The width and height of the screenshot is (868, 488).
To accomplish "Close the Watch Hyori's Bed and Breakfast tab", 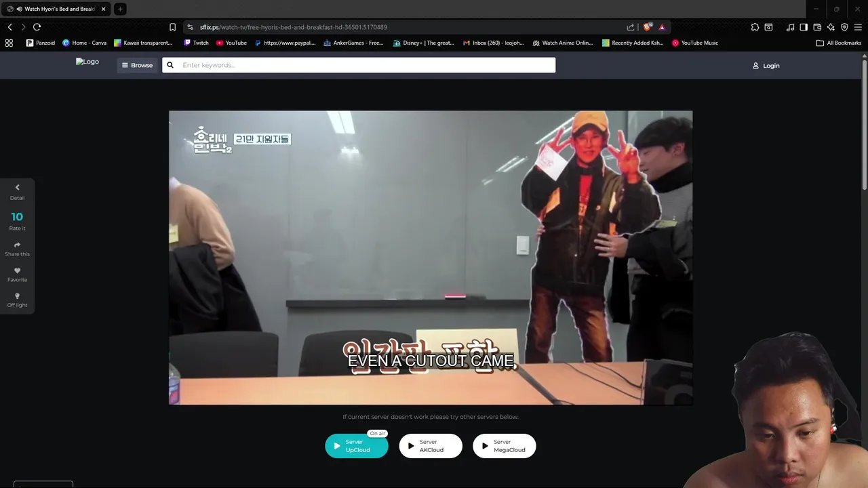I will pyautogui.click(x=103, y=9).
